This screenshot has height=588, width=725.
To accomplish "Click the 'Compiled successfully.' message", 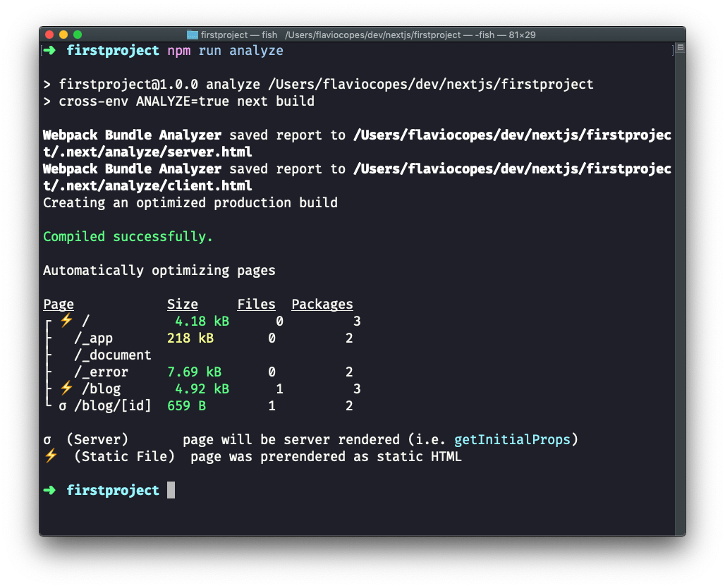I will coord(128,236).
